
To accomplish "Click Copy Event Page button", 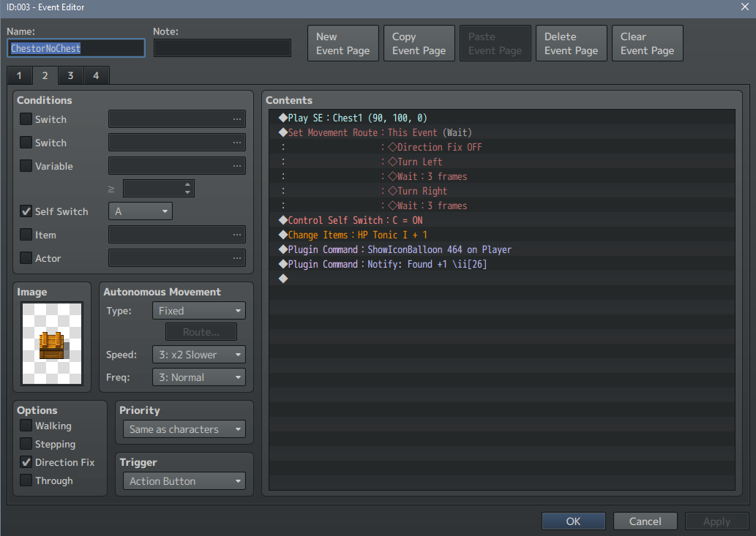I will (419, 43).
